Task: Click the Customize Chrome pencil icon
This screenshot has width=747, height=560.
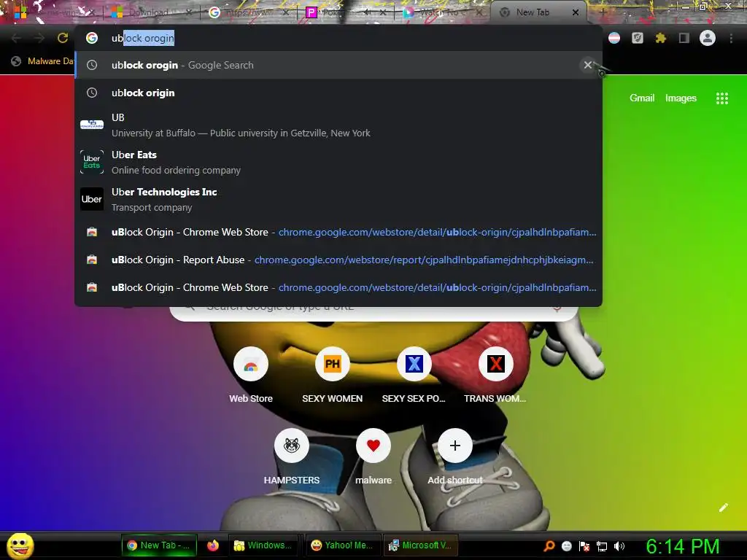Action: point(723,507)
